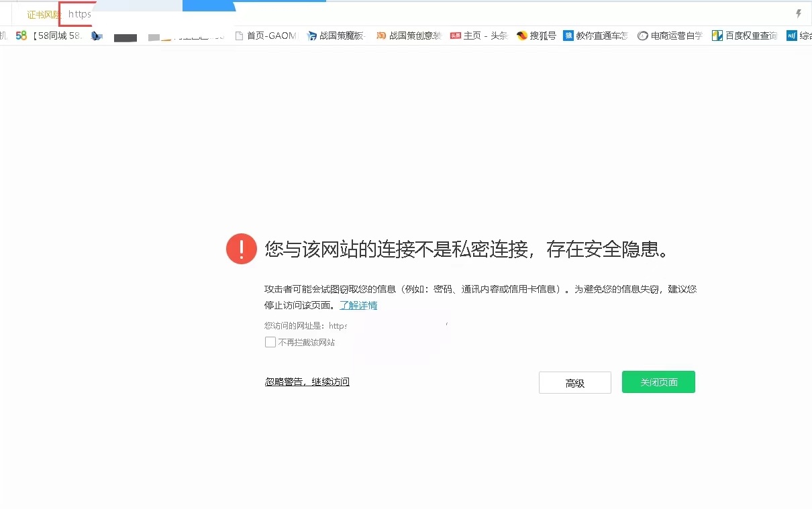This screenshot has width=812, height=509.
Task: Open the 了解详情 link
Action: (x=358, y=305)
